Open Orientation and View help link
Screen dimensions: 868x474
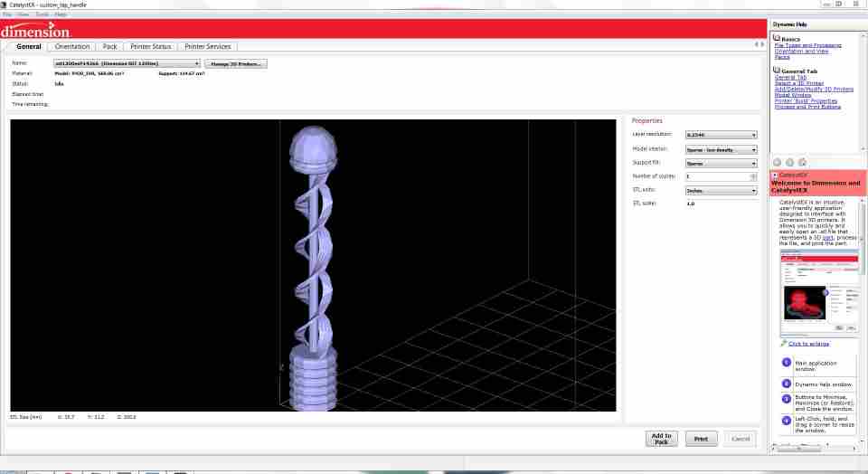801,51
